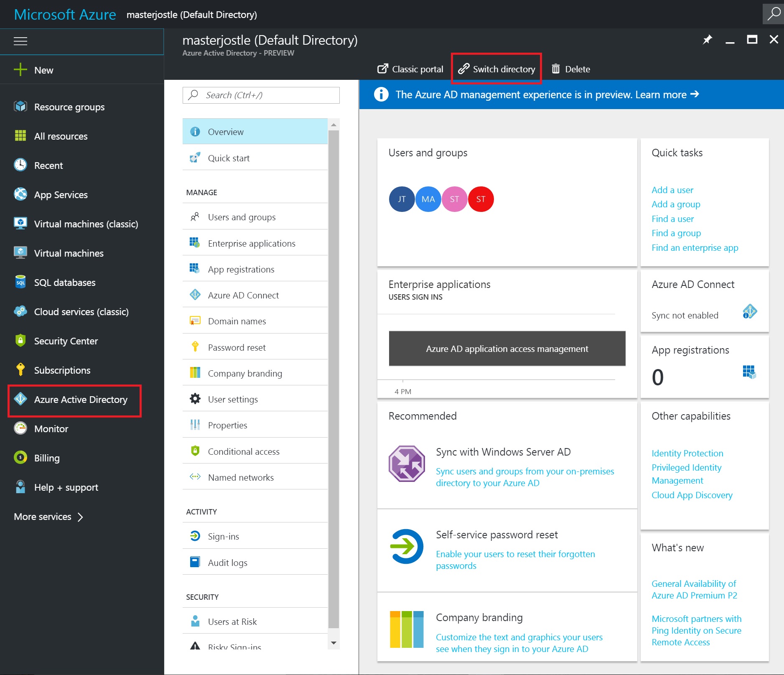
Task: Open Resource groups cube icon
Action: [20, 107]
